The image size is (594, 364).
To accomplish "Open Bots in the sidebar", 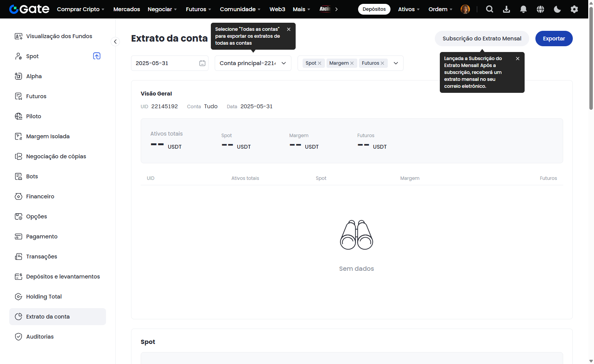I will point(58,176).
